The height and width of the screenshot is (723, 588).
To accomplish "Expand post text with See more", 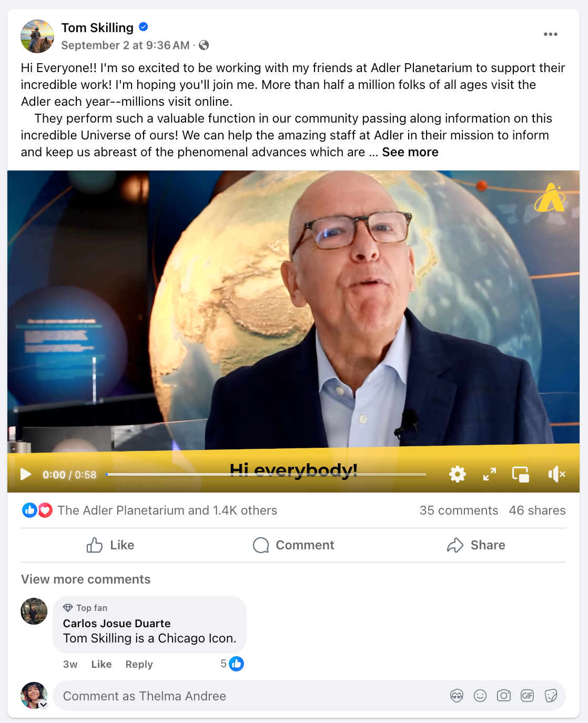I will (410, 152).
